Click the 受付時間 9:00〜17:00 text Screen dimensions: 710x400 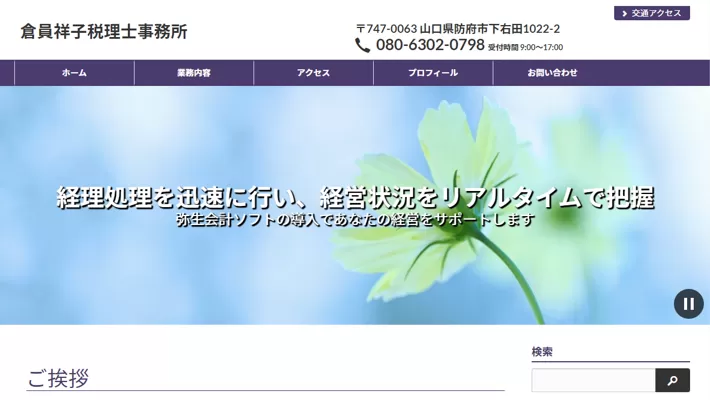coord(525,47)
